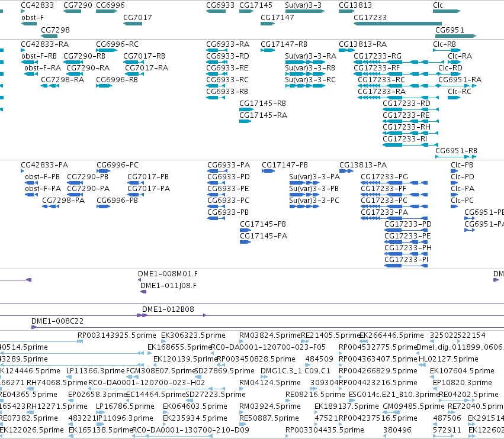Click transcript Su(var)3-3-RA
504x439 pixels.
point(310,56)
